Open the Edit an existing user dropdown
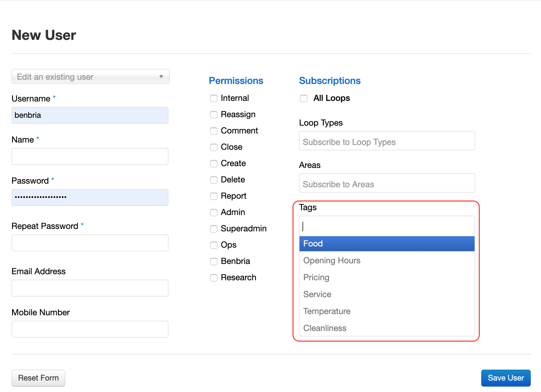The width and height of the screenshot is (541, 392). [90, 76]
